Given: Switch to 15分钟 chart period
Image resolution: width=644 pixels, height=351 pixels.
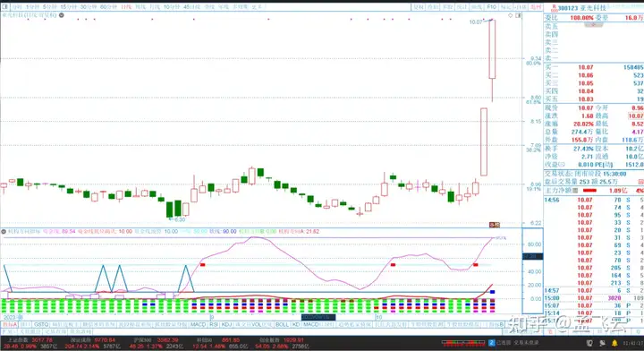Looking at the screenshot, I should tap(69, 7).
